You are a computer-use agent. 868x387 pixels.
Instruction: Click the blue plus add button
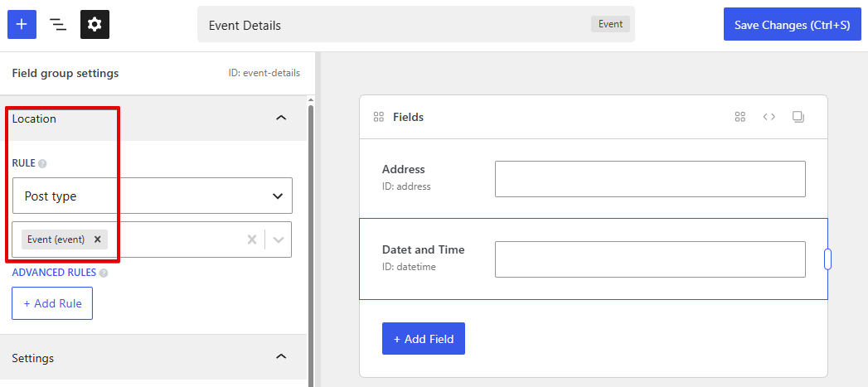pos(22,24)
